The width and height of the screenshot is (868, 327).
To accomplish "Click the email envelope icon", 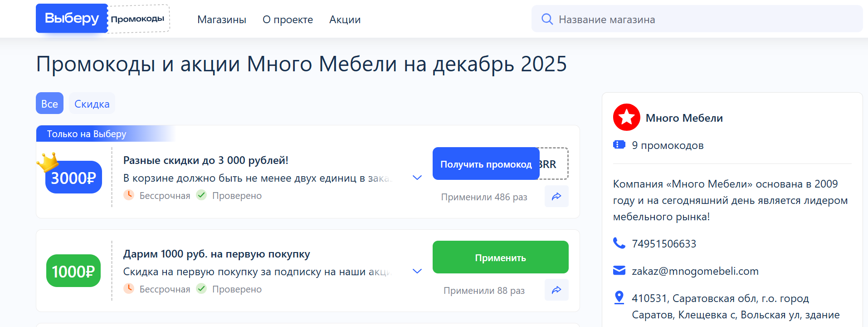I will click(x=619, y=271).
